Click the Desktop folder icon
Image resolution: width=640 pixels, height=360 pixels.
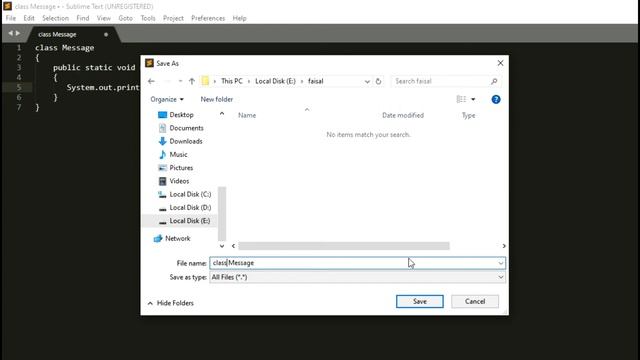click(x=162, y=115)
